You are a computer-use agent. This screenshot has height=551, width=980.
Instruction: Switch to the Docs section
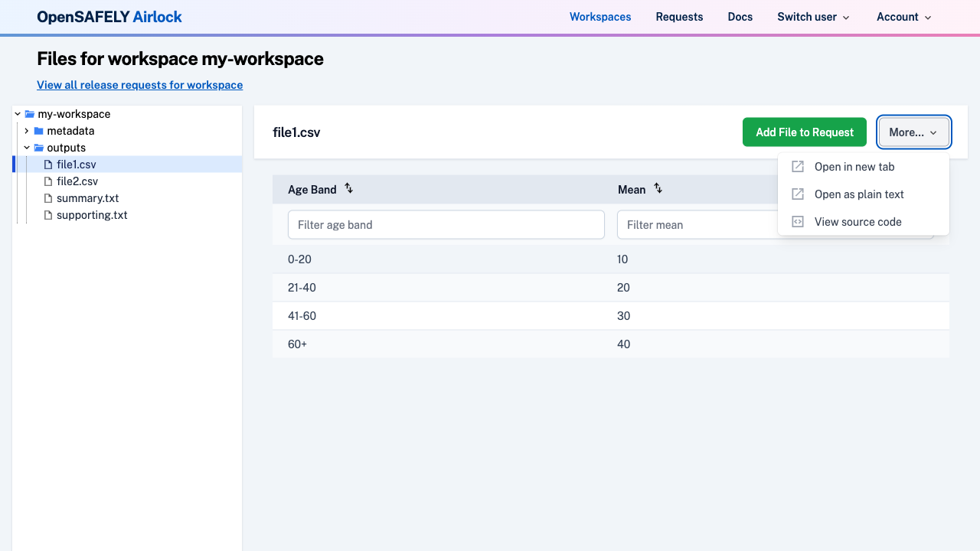pos(740,16)
